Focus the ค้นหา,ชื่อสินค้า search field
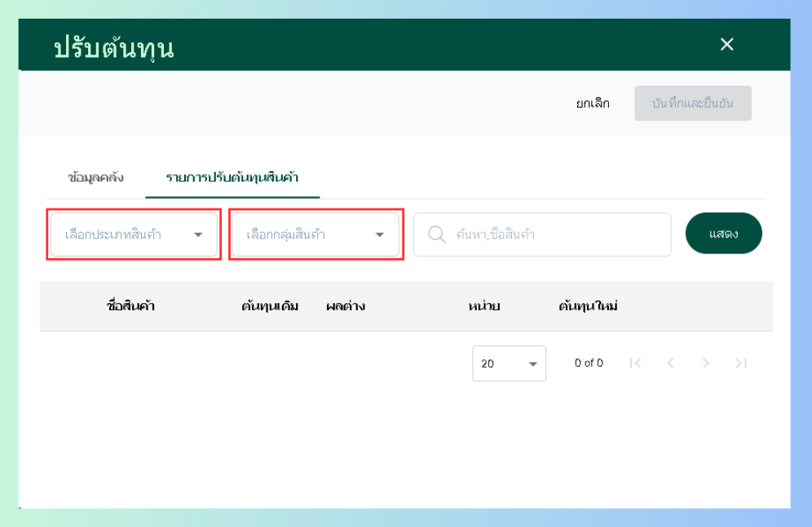The width and height of the screenshot is (812, 527). click(542, 235)
